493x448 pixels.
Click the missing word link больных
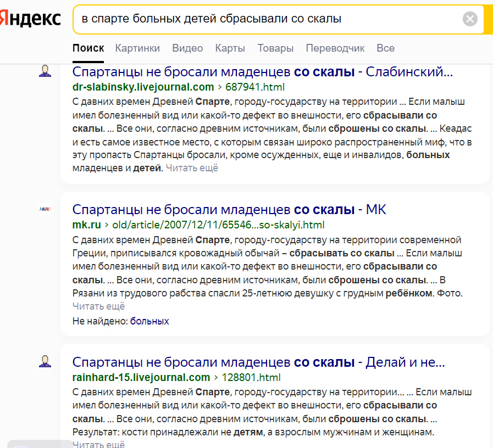pos(149,321)
